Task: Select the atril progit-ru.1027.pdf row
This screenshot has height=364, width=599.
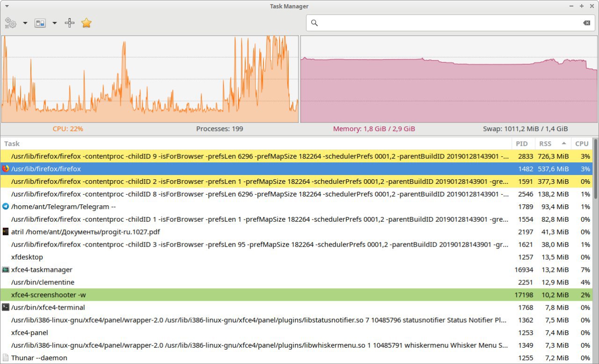Action: tap(297, 232)
